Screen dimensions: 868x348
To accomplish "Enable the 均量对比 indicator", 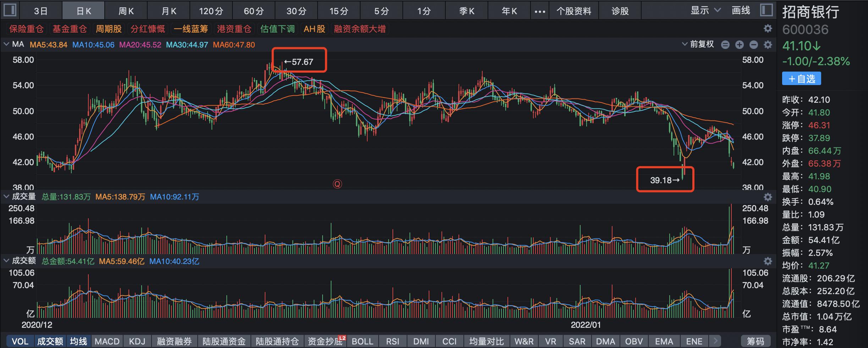I will [487, 341].
